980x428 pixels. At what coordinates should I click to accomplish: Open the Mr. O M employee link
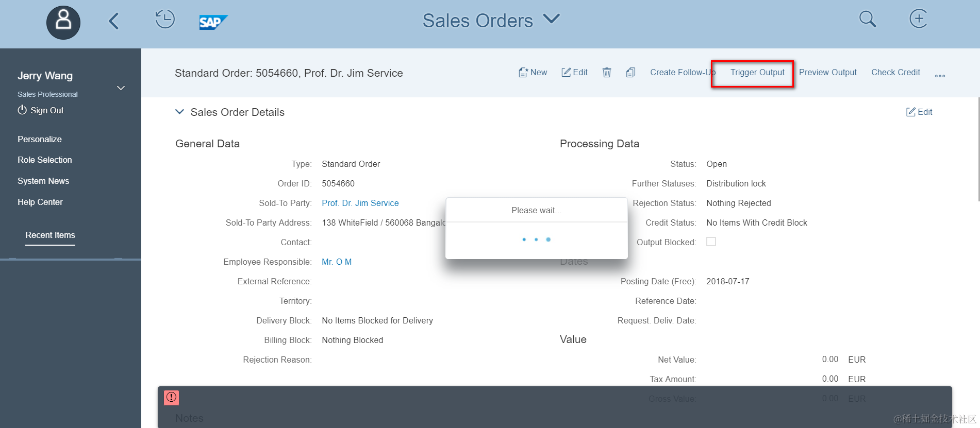click(x=337, y=262)
